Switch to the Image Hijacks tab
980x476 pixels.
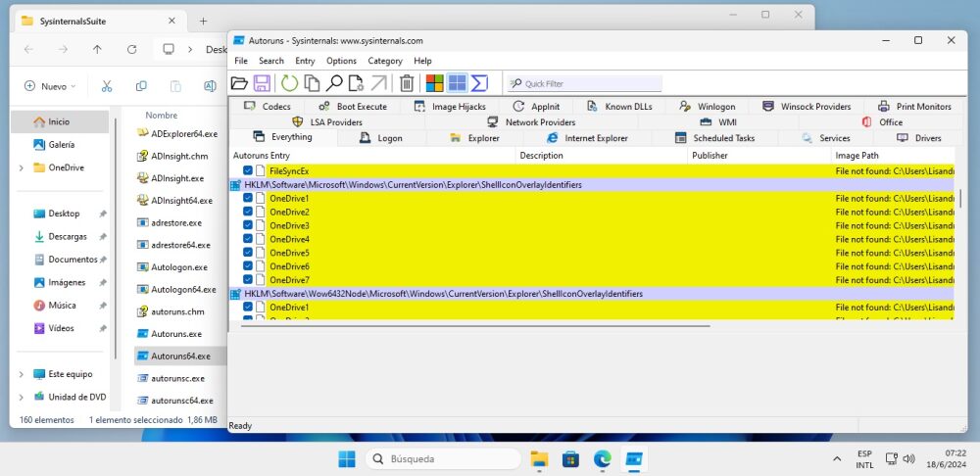pyautogui.click(x=450, y=106)
